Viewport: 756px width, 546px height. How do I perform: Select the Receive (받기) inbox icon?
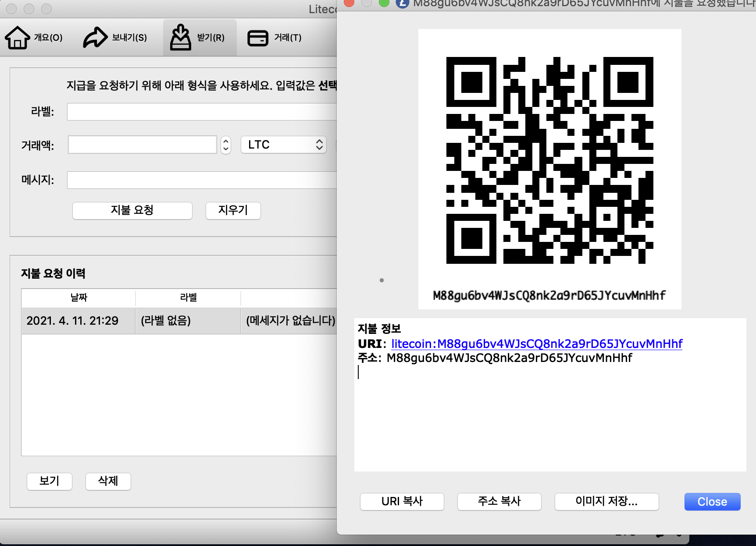[181, 38]
